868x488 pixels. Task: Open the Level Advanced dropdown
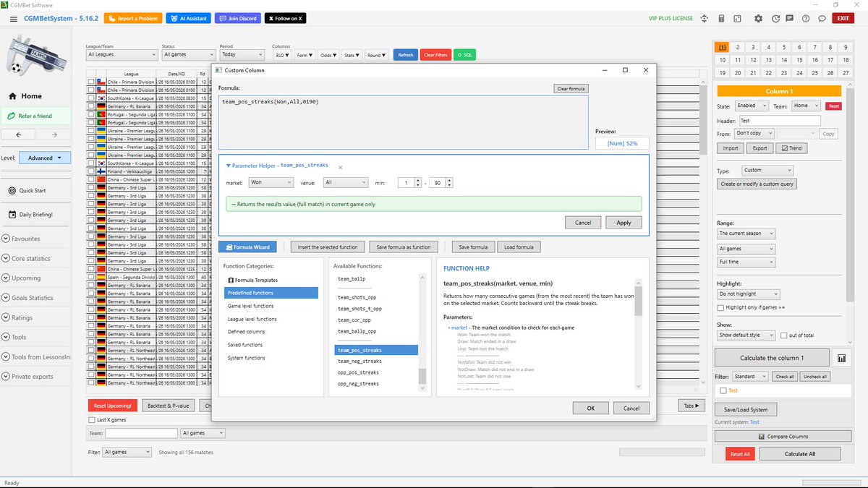[45, 158]
